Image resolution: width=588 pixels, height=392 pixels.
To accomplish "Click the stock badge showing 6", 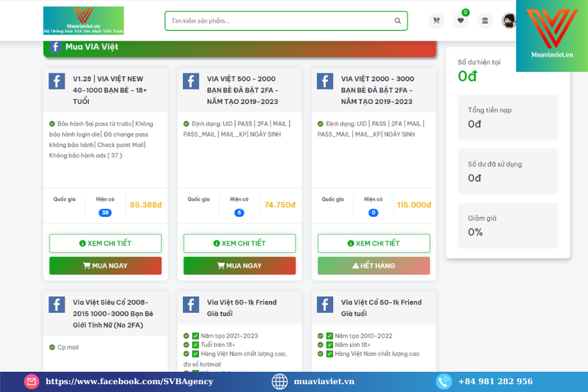I will point(239,213).
